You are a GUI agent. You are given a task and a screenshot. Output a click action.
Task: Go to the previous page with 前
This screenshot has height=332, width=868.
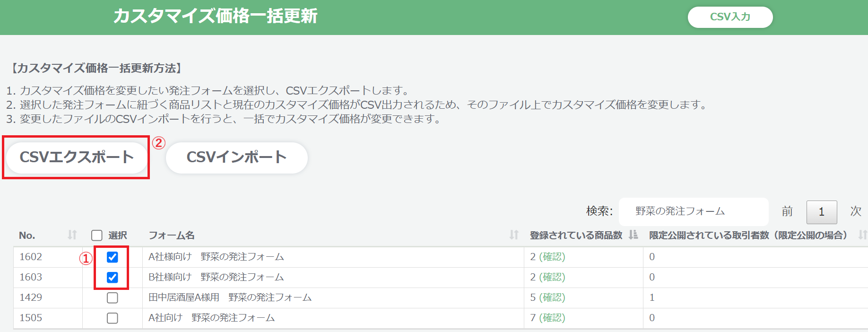(x=787, y=211)
